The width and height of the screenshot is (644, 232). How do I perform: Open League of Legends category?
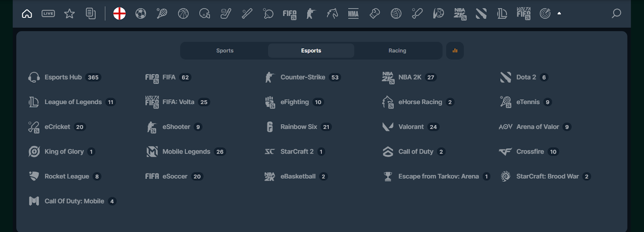pos(72,102)
